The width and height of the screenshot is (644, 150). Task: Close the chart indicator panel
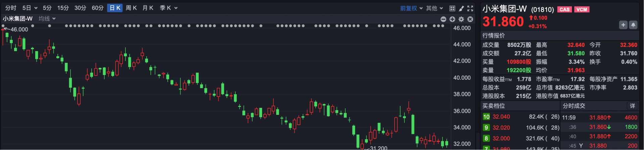pyautogui.click(x=470, y=19)
